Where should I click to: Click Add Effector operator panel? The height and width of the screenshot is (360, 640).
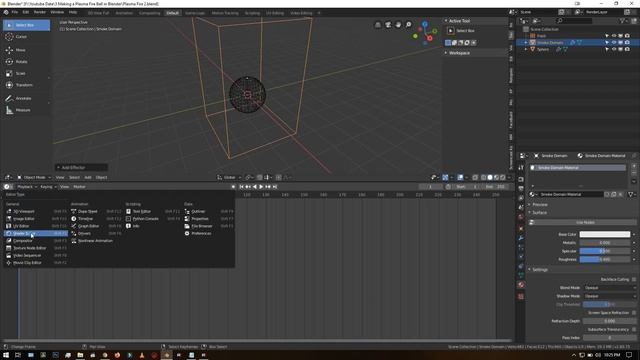pyautogui.click(x=81, y=168)
